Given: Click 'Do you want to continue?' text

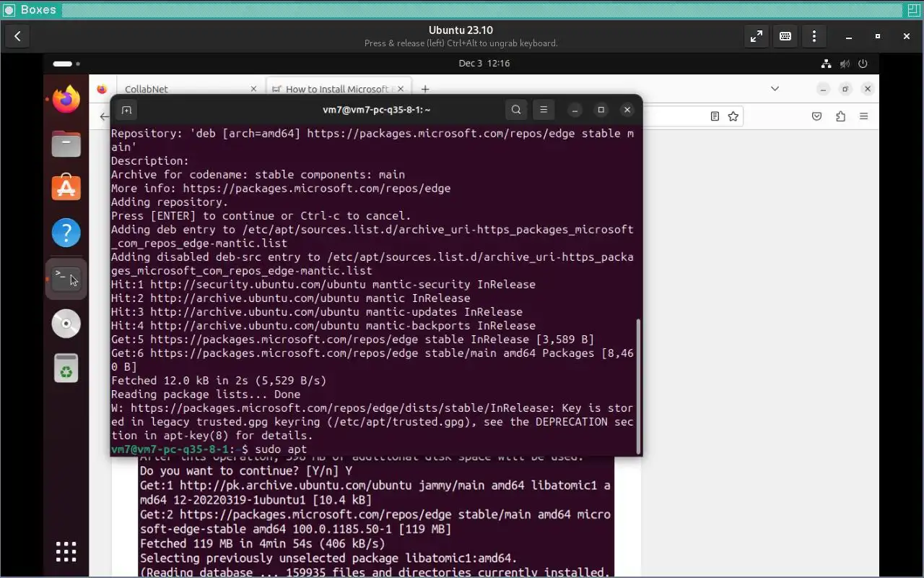Looking at the screenshot, I should pyautogui.click(x=246, y=471).
